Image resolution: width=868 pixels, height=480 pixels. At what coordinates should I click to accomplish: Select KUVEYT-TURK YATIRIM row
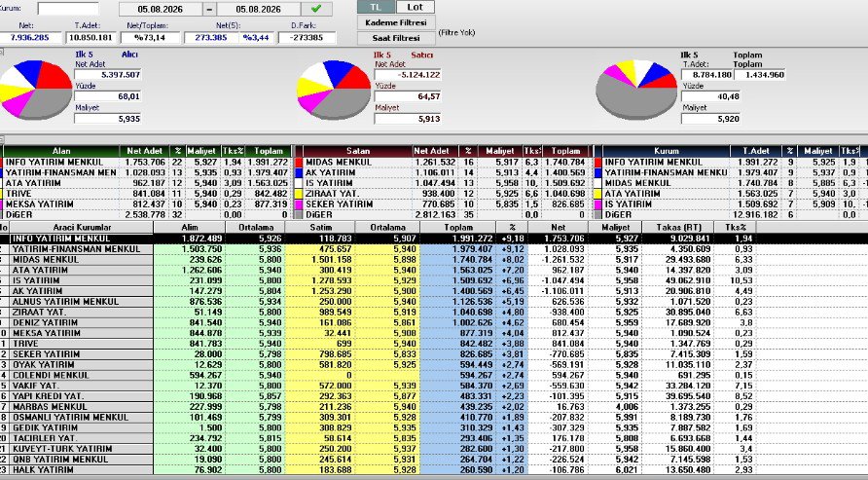tap(379, 449)
